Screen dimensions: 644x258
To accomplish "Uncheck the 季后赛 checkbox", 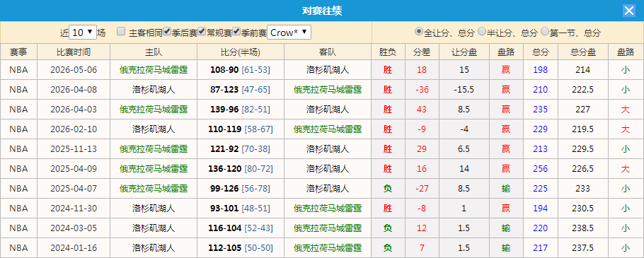I will pos(167,32).
